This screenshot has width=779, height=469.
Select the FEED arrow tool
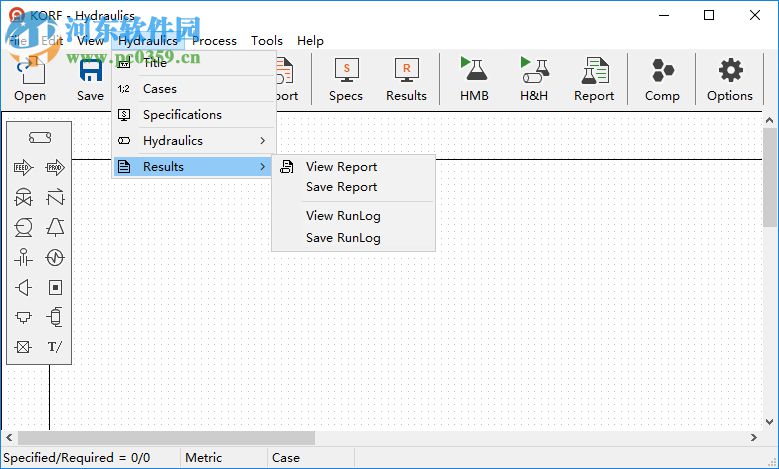click(x=23, y=167)
